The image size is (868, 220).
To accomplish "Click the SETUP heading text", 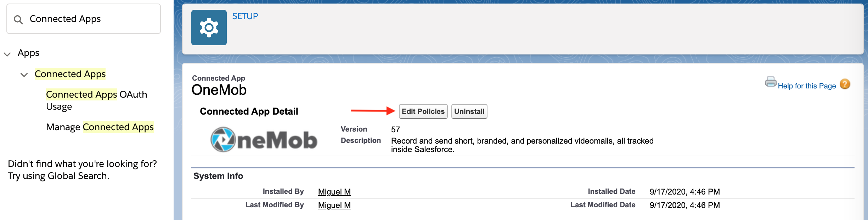I will coord(245,16).
